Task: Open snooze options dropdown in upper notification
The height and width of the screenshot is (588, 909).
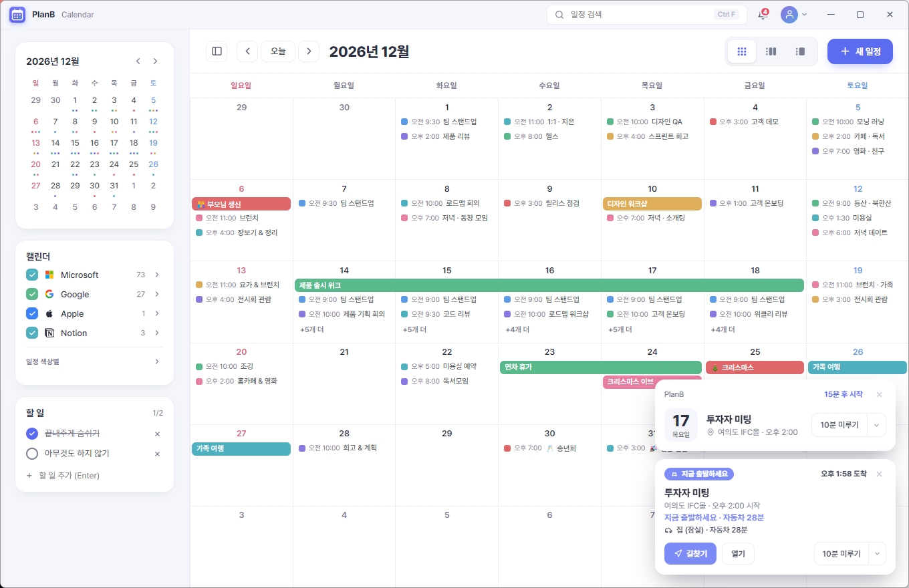Action: (876, 425)
